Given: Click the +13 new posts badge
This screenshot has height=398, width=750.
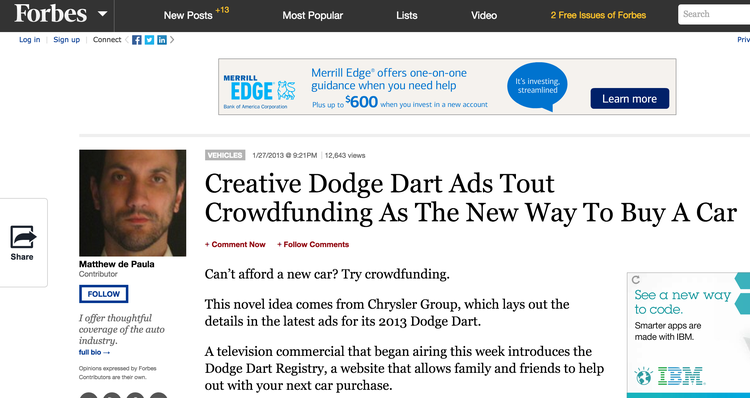Looking at the screenshot, I should [222, 10].
